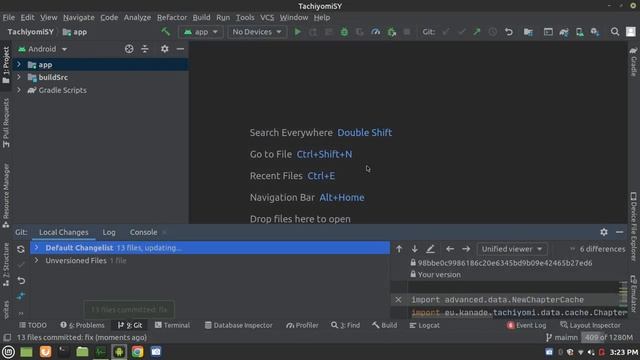Open the Android project view dropdown
This screenshot has width=640, height=360.
click(42, 49)
